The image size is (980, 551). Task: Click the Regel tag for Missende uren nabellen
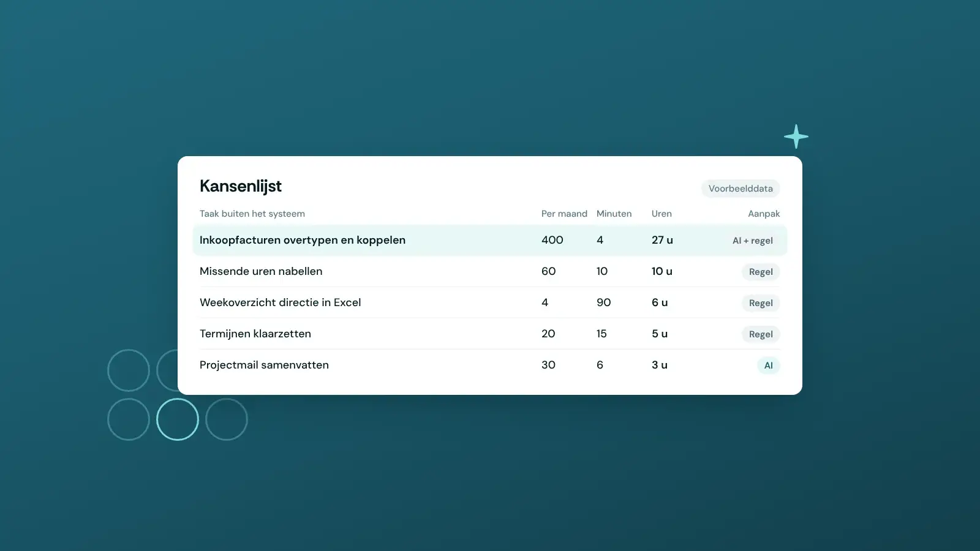[x=761, y=272]
